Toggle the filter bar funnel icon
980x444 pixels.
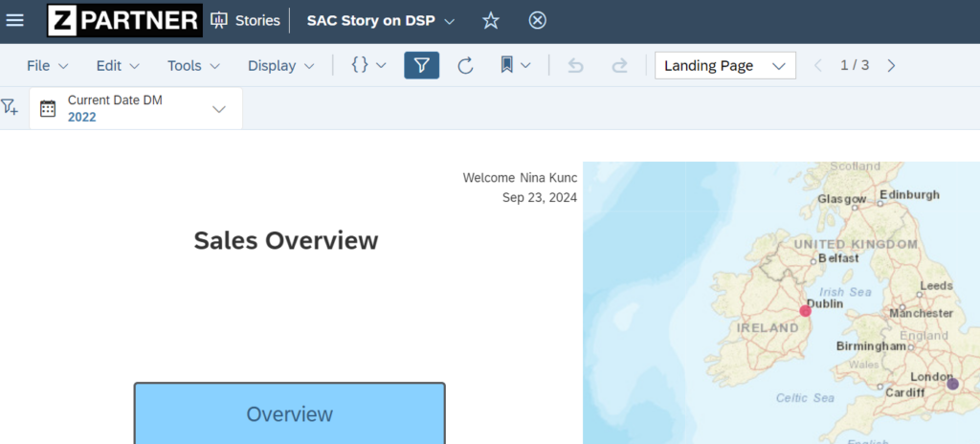tap(421, 65)
